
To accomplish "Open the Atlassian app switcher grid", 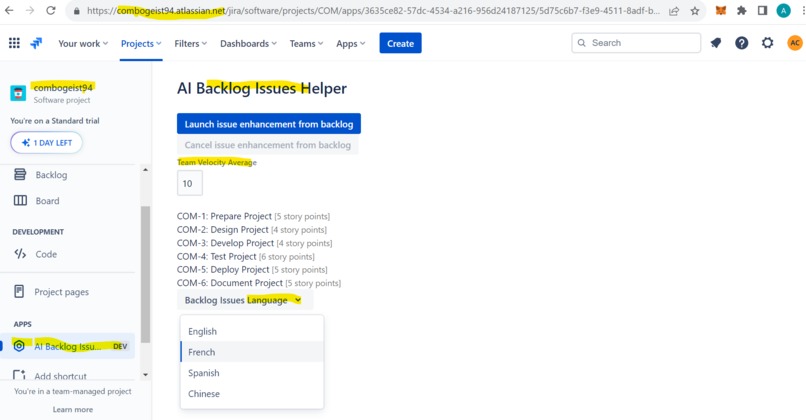I will coord(14,43).
